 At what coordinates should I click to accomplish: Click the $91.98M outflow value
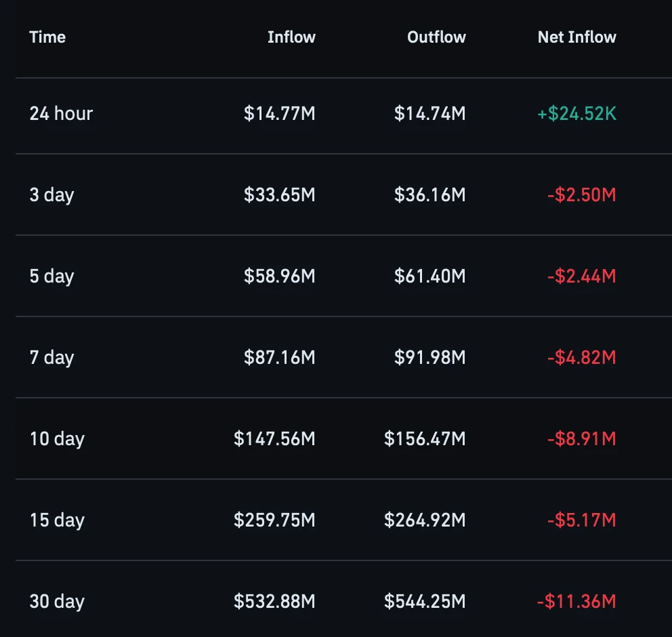pos(430,358)
